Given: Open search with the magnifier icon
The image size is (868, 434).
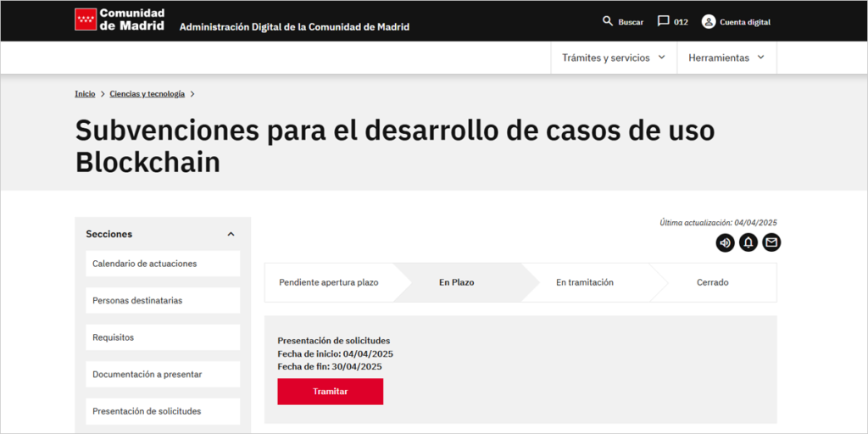Looking at the screenshot, I should [608, 21].
